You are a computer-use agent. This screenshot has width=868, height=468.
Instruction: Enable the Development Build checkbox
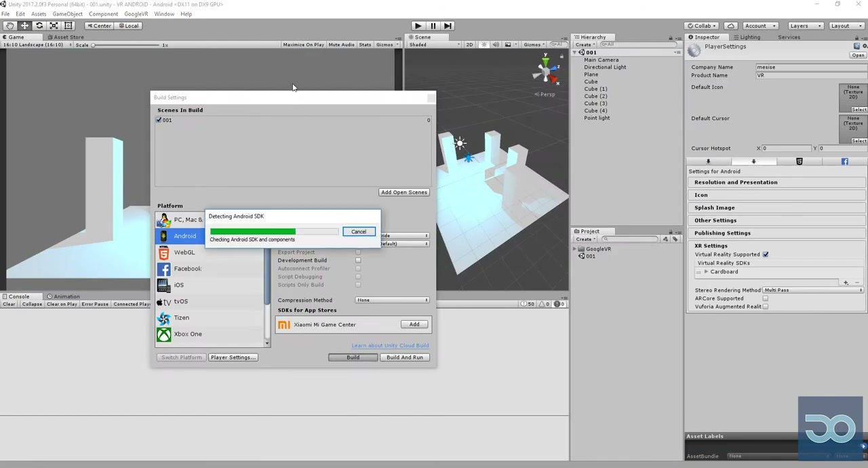click(358, 260)
